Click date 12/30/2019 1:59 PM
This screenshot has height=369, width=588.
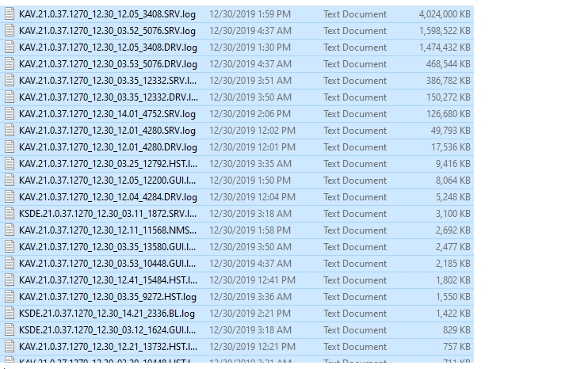coord(250,14)
